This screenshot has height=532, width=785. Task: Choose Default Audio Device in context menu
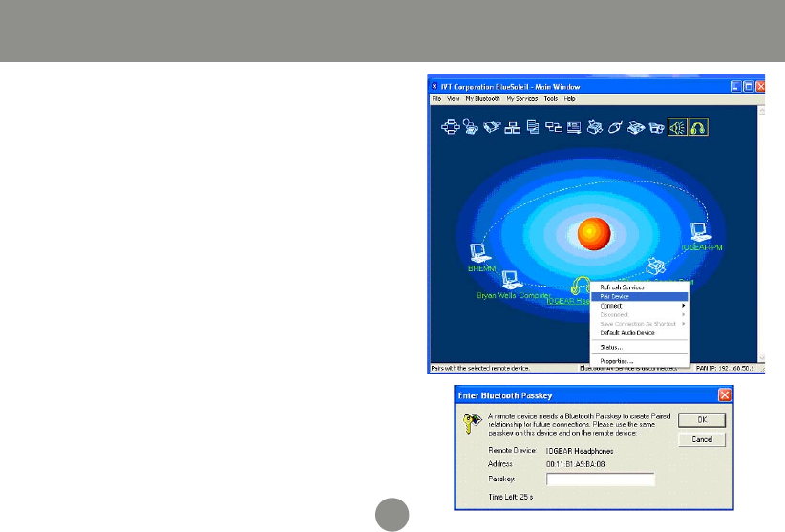coord(639,333)
